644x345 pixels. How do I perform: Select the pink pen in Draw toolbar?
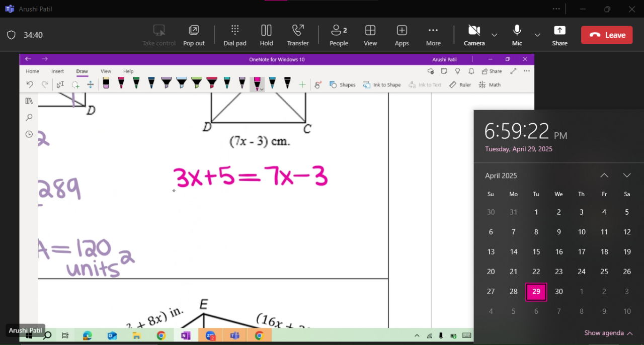257,83
